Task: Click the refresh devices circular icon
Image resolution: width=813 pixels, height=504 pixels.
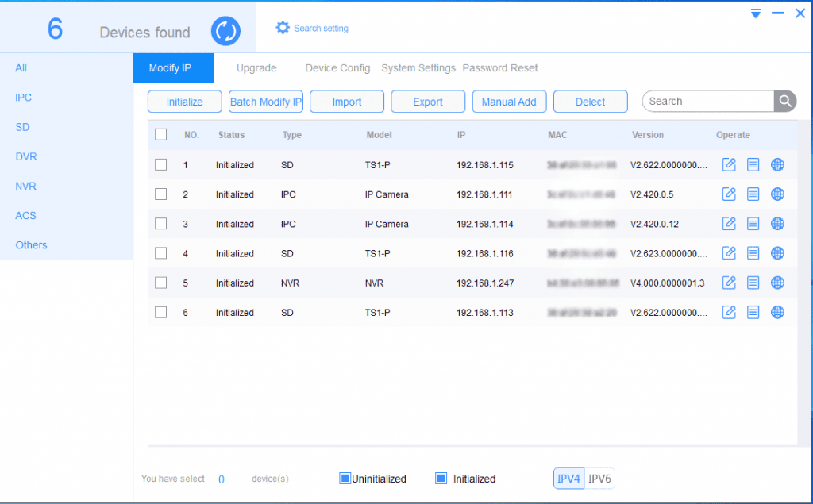Action: [x=225, y=32]
